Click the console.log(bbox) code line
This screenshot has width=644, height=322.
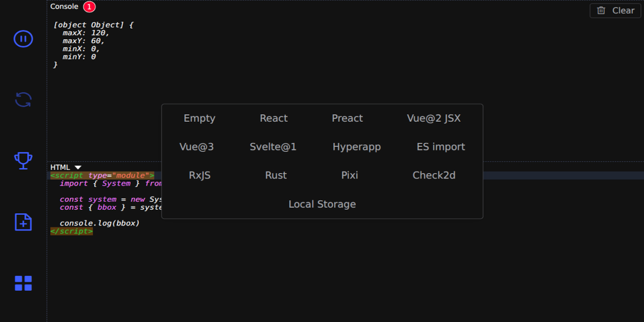(100, 223)
